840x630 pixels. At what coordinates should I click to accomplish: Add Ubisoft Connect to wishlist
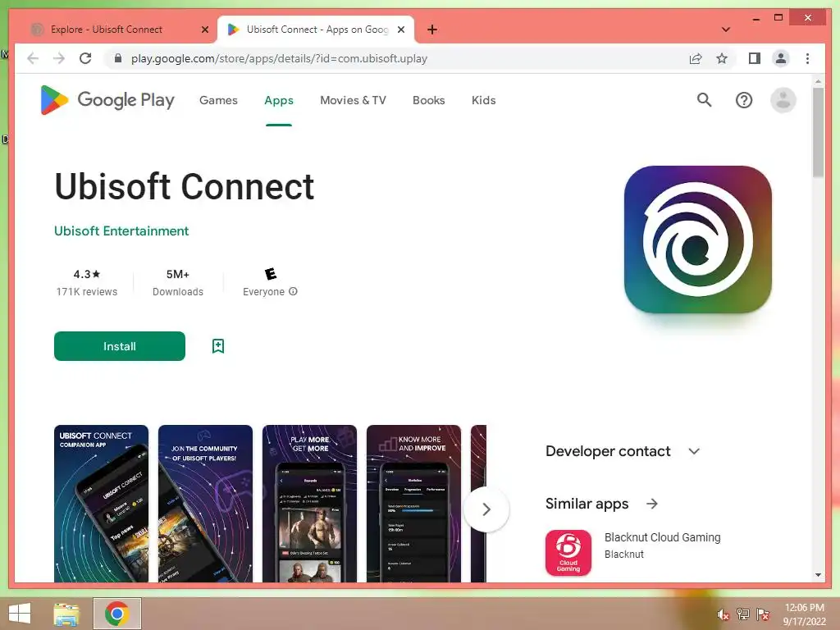coord(218,346)
